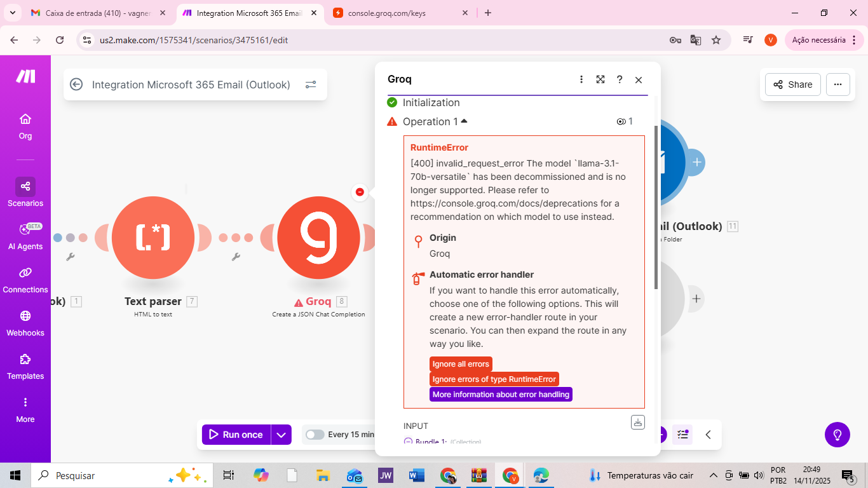Open the Windows Start menu
868x488 pixels.
click(x=15, y=475)
